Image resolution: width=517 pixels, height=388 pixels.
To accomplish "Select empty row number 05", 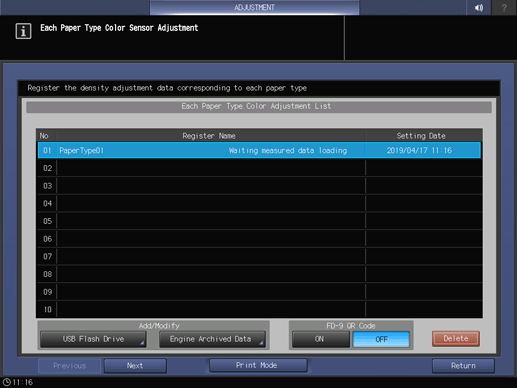I will pyautogui.click(x=259, y=221).
